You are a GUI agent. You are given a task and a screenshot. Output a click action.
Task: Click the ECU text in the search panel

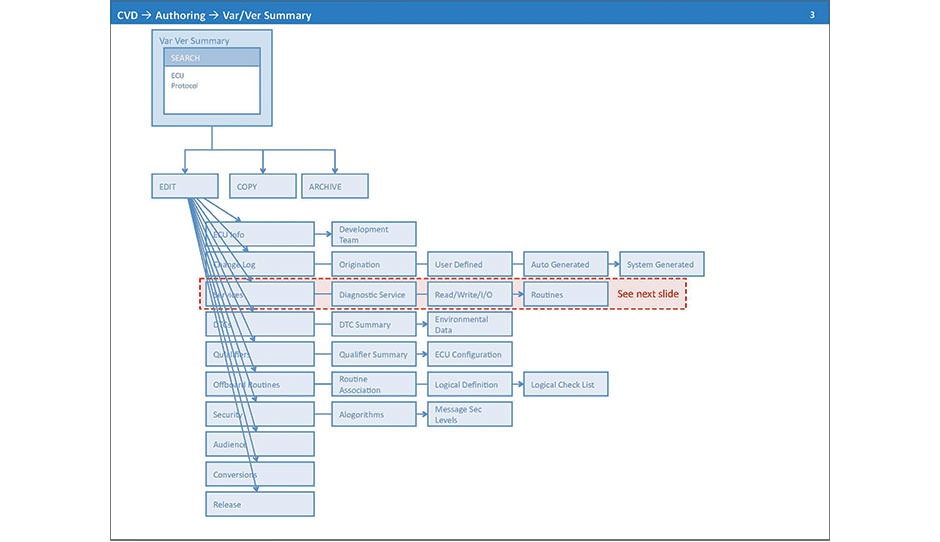tap(177, 76)
